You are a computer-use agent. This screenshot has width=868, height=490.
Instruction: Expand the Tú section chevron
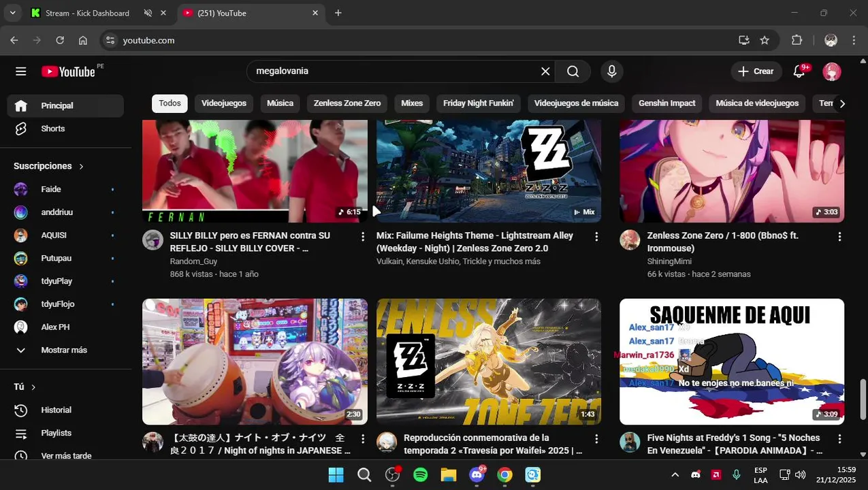33,387
